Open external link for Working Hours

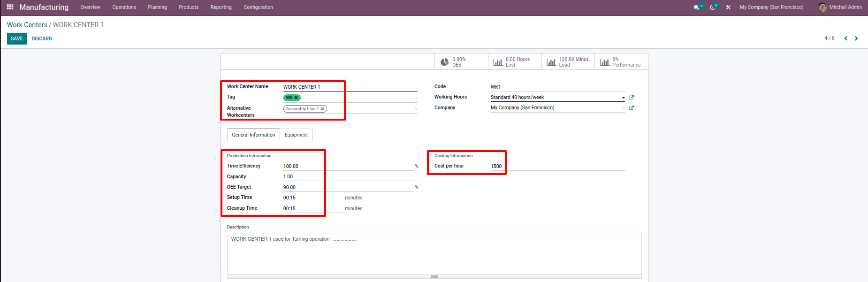(x=632, y=98)
